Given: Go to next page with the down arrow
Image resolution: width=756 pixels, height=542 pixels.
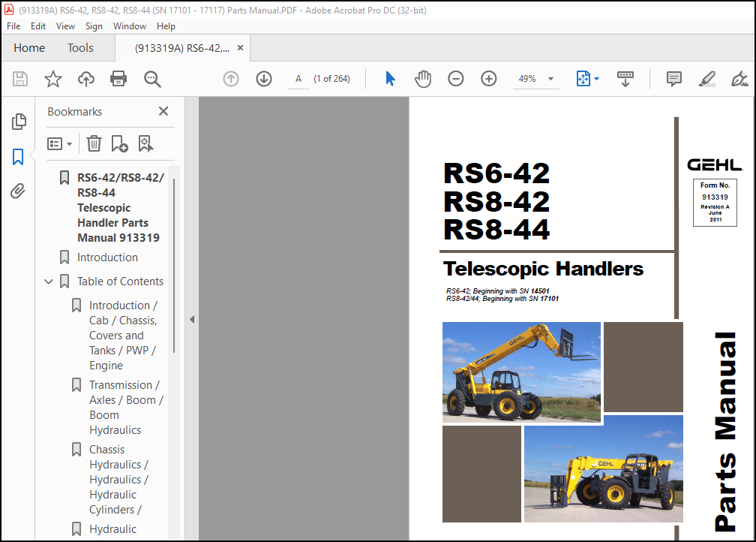Looking at the screenshot, I should [x=264, y=79].
